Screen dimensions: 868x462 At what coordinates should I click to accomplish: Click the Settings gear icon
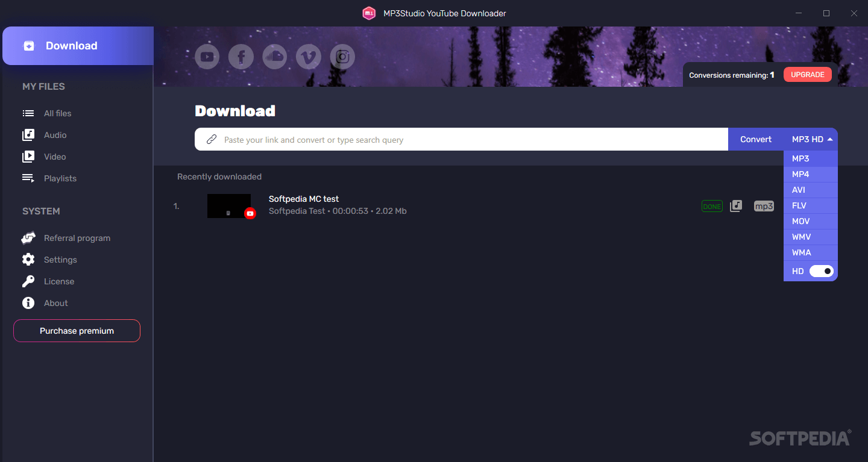point(28,260)
